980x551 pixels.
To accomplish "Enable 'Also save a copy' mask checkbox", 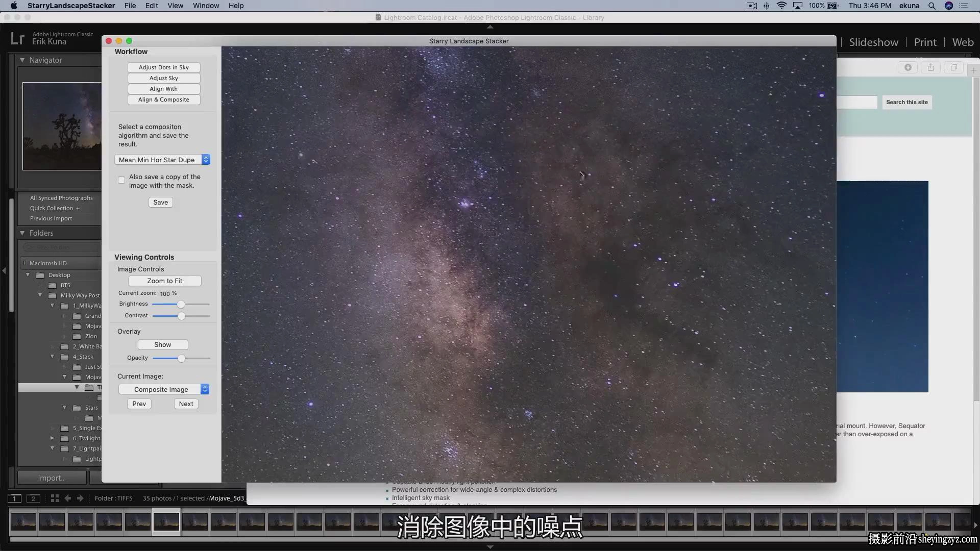I will [x=121, y=180].
